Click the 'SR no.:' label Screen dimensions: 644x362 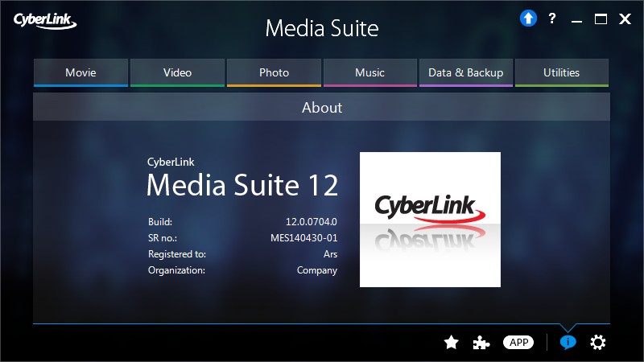tap(163, 238)
